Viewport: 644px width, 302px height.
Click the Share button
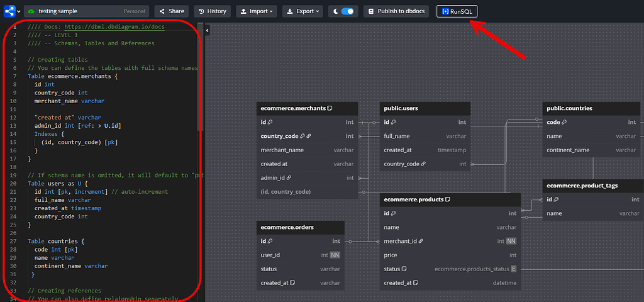tap(171, 11)
